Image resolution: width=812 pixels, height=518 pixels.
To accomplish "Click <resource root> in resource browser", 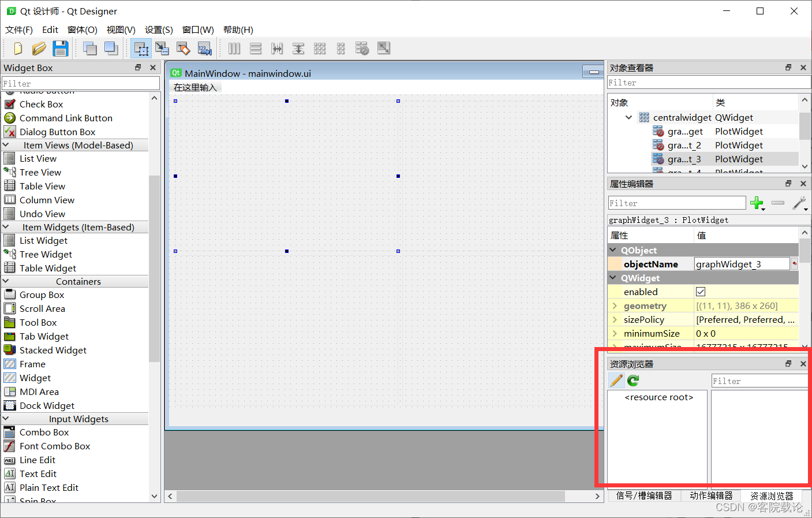I will click(658, 397).
